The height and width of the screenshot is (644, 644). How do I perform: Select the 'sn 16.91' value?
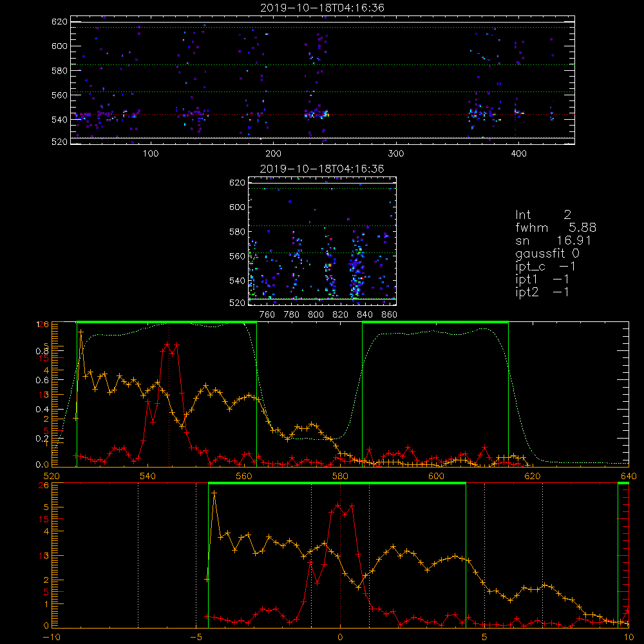(x=553, y=240)
